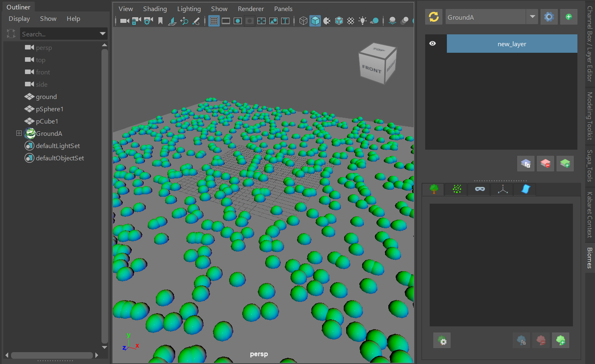
Task: Click the green add biome button
Action: click(569, 17)
